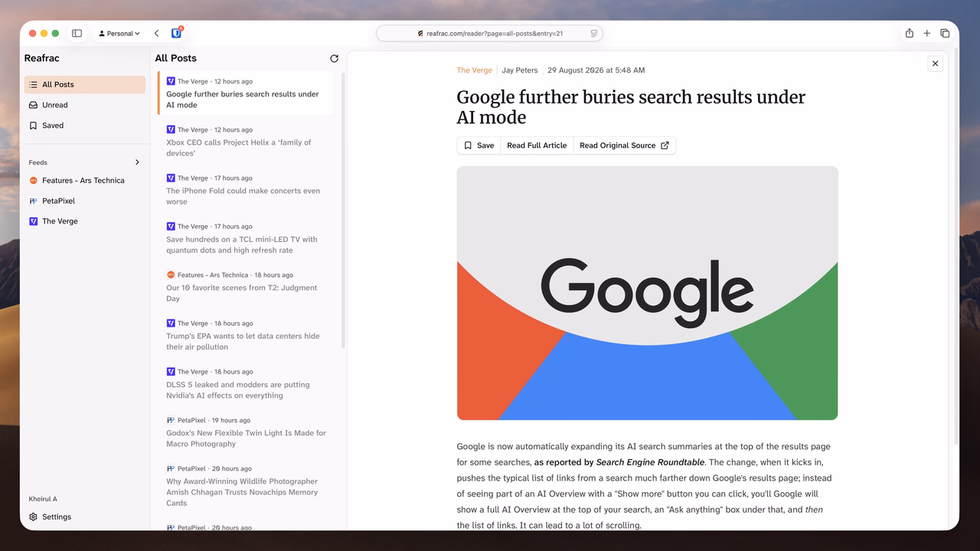
Task: Open the Unread posts view
Action: coord(85,105)
